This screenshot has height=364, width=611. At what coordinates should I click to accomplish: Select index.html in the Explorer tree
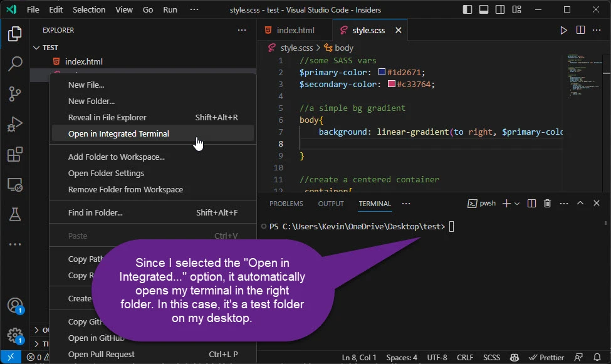tap(83, 61)
